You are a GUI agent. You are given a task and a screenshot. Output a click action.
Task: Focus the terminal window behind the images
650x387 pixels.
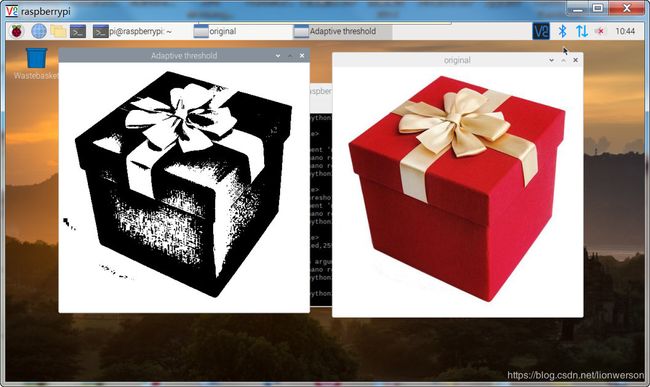[321, 195]
